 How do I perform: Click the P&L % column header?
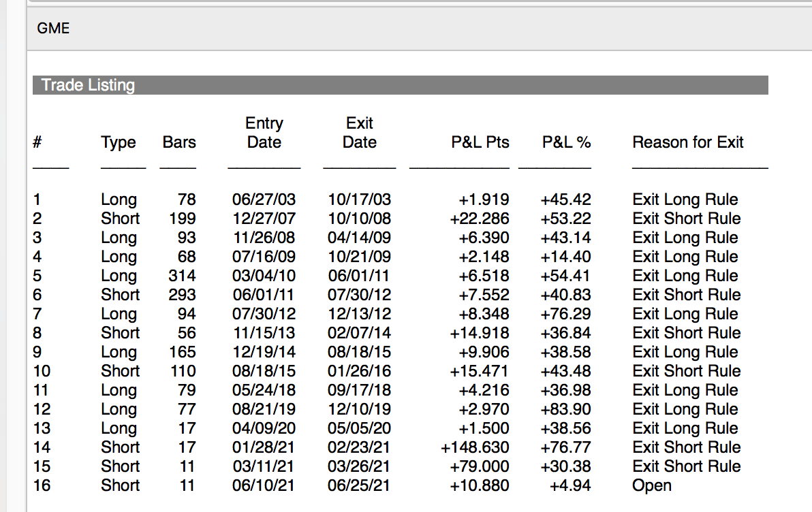click(566, 142)
